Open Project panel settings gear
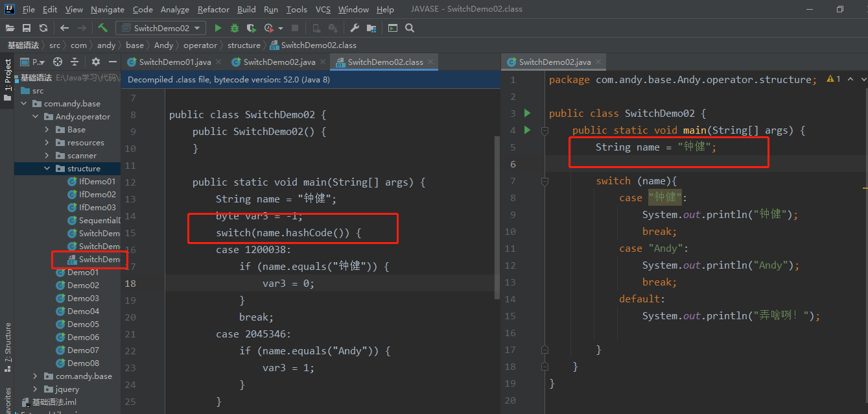Screen dimensions: 868x414 point(96,62)
